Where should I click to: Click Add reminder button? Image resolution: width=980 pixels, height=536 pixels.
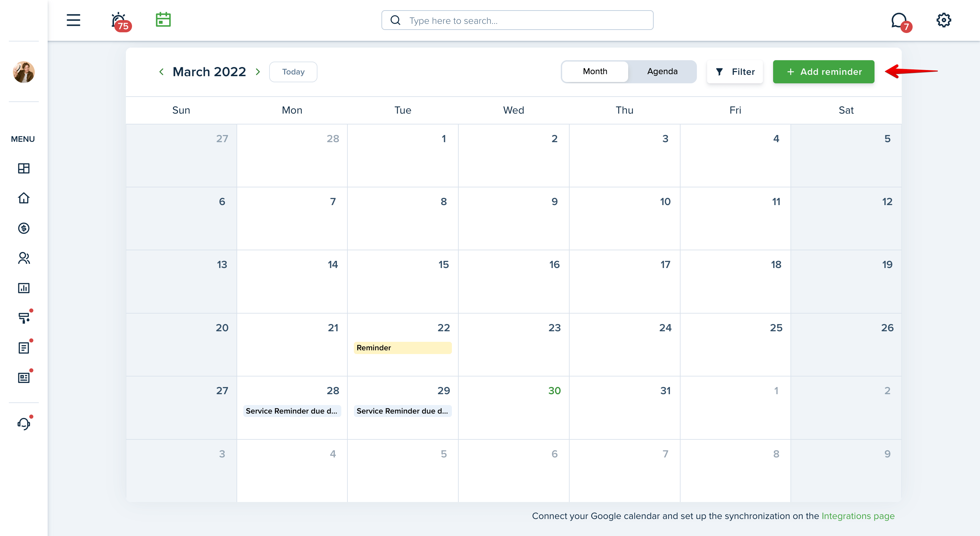[823, 72]
